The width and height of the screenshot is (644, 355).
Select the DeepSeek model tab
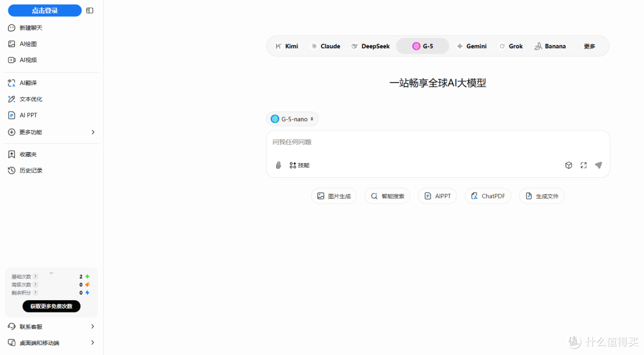370,46
